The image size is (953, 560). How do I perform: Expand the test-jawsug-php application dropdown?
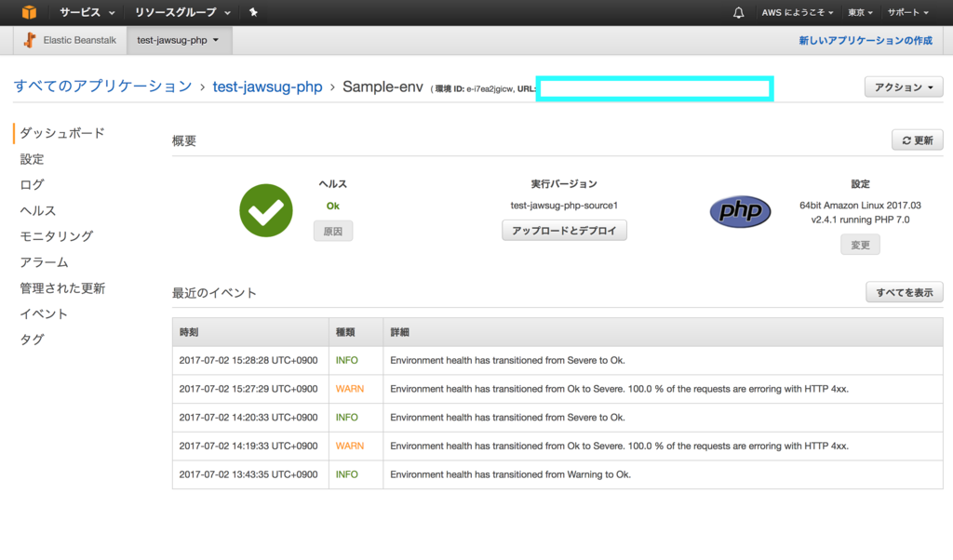point(178,40)
